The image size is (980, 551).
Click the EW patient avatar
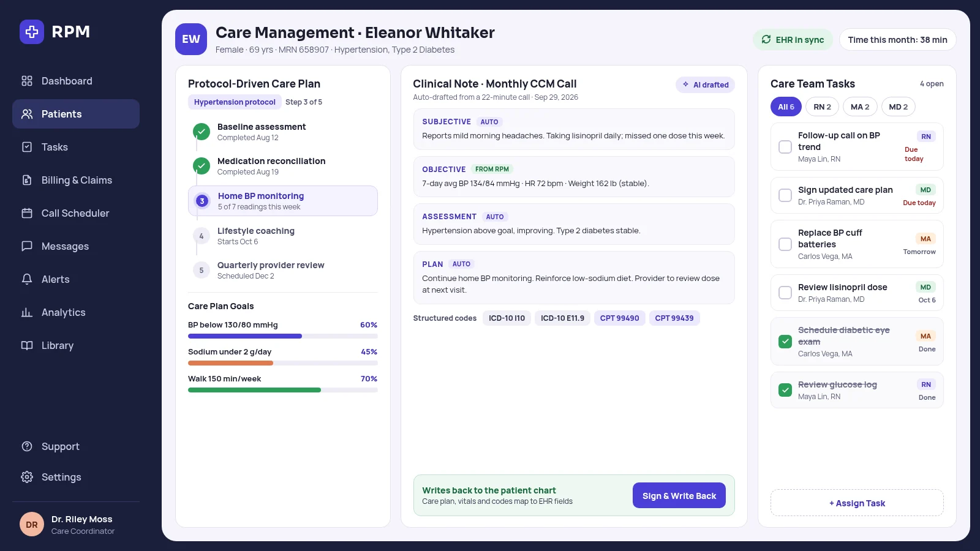[191, 39]
